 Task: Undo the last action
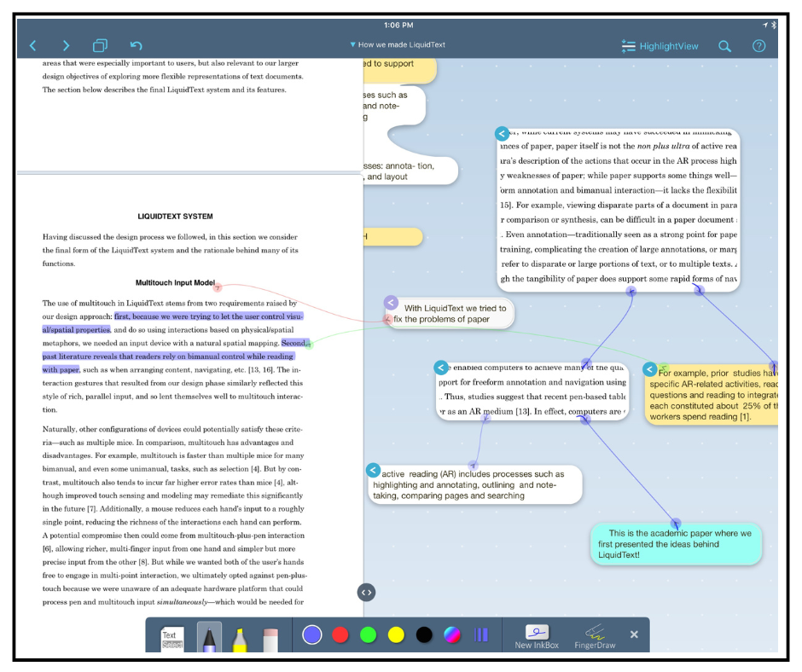click(x=136, y=46)
